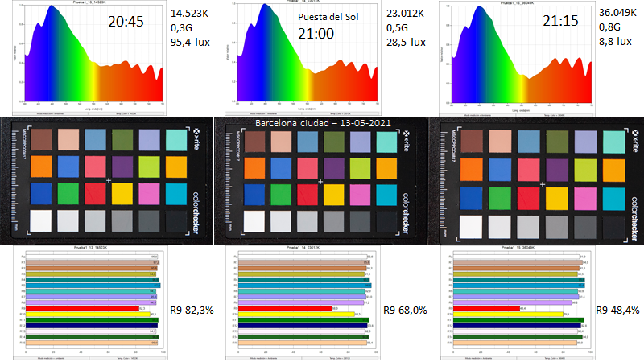Select the 36.049K color temperature value
This screenshot has width=644, height=362.
(617, 13)
